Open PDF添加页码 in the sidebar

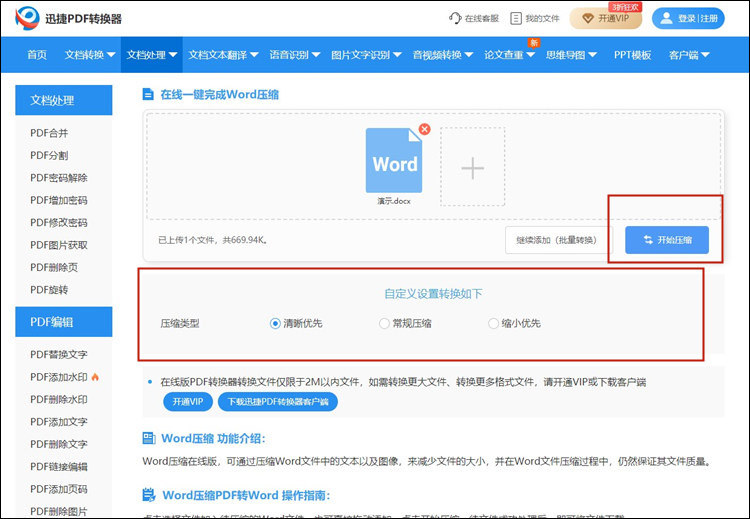[x=59, y=489]
